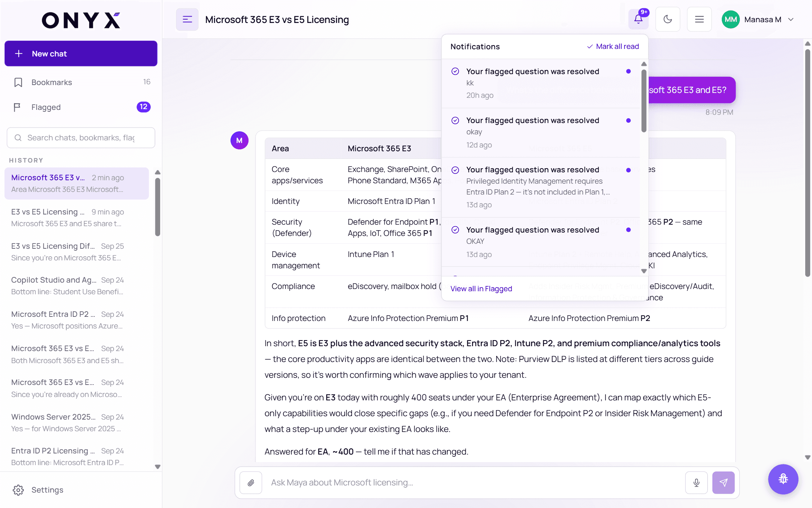
Task: Open 'Microsoft 365 E3 v...' 2 min ago chat
Action: 77,183
